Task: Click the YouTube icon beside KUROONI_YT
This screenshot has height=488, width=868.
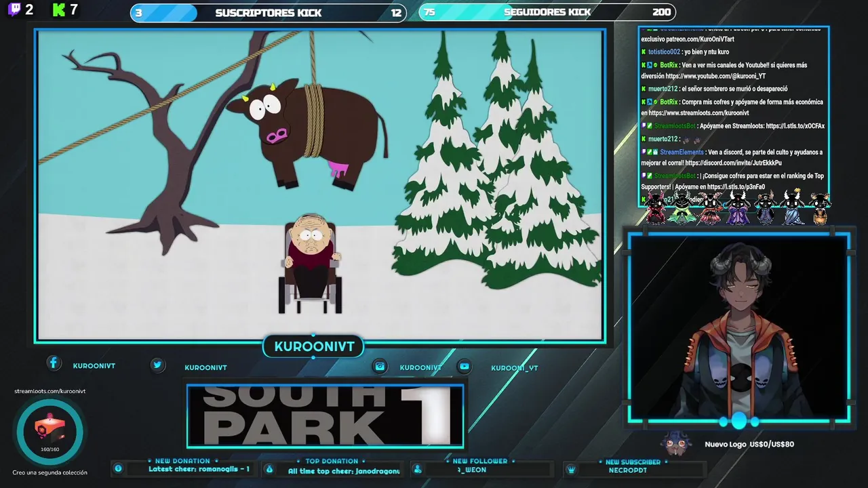Action: pyautogui.click(x=465, y=366)
